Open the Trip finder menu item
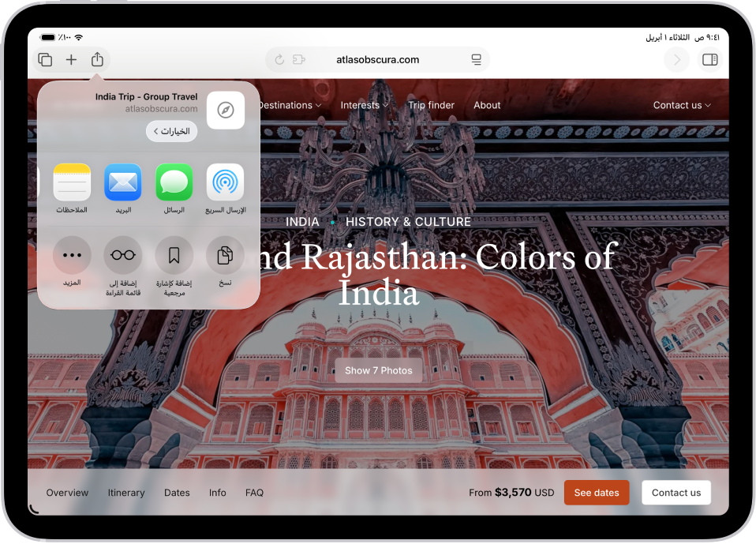This screenshot has width=756, height=544. [x=431, y=105]
